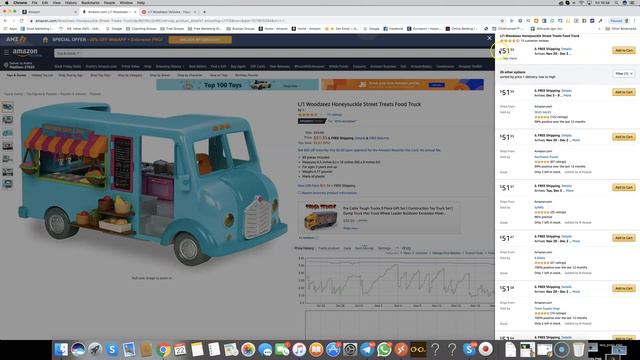Open the History menu
The image size is (640, 360).
71,2
